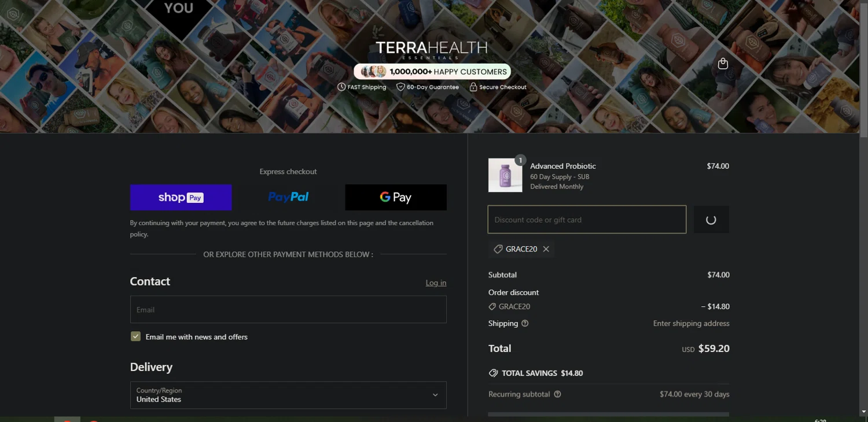Viewport: 868px width, 422px height.
Task: Click the TerraHealth Essentials logo
Action: [432, 50]
